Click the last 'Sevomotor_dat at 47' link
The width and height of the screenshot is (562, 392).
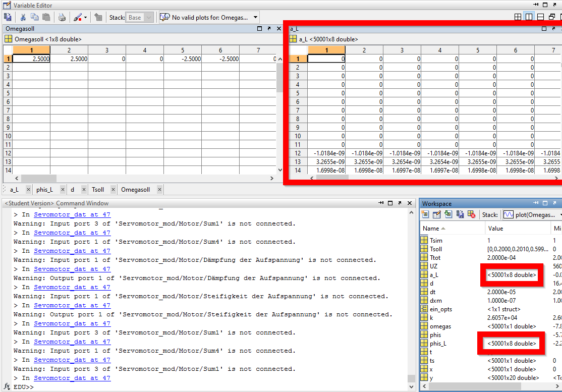click(72, 378)
